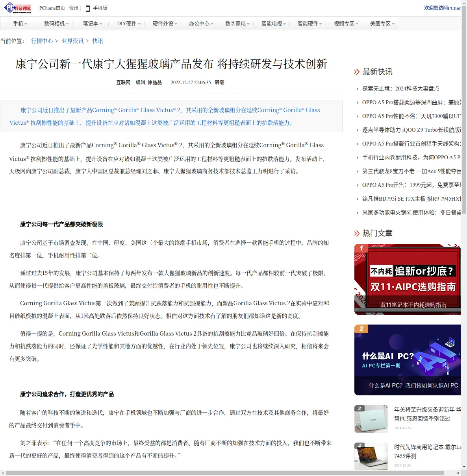467x476 pixels.
Task: Click subheading 康宁公司每一代产品都突破新极限
Action: tap(61, 224)
